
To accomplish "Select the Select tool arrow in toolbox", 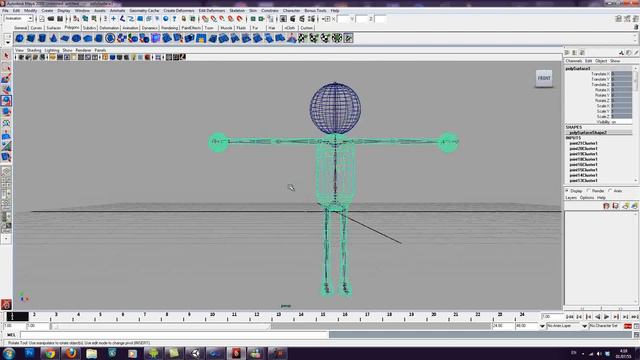I will coord(6,56).
